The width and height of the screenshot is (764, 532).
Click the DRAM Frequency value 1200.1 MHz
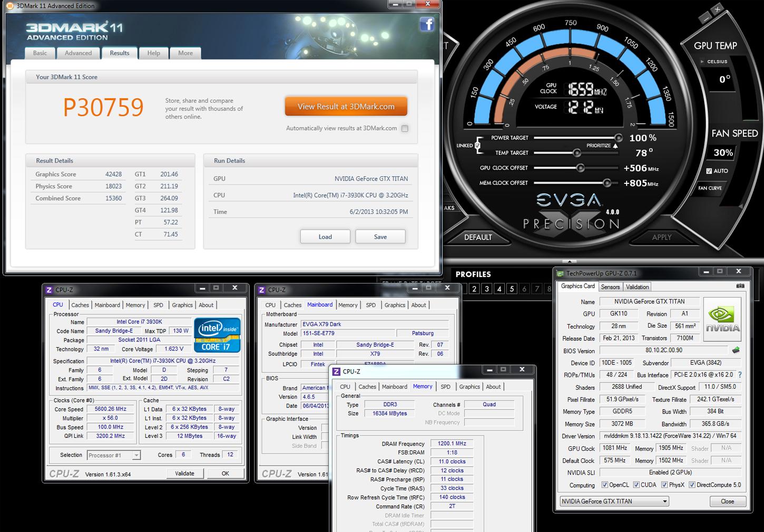point(452,444)
